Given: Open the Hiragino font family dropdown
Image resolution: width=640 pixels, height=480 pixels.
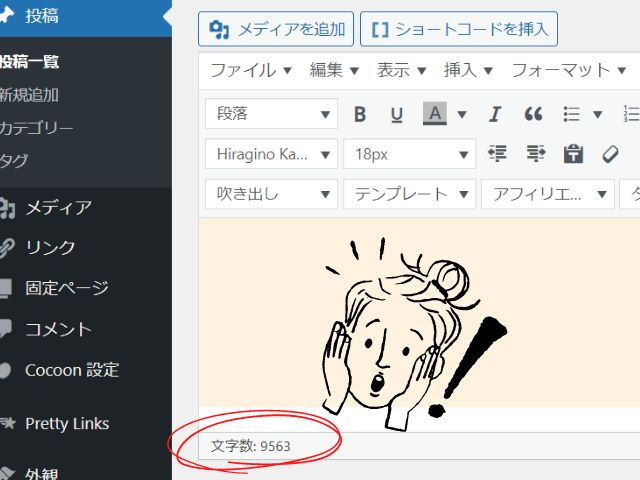Looking at the screenshot, I should click(271, 154).
